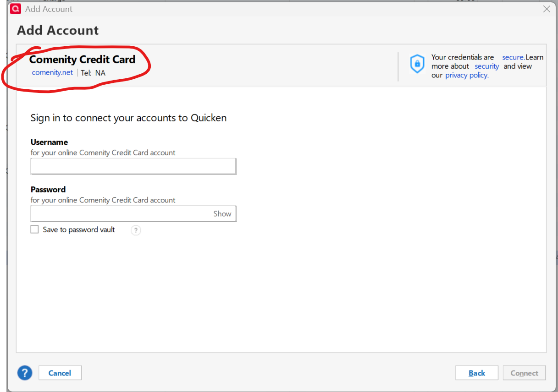Screen dimensions: 558x392
Task: Enable the Save to password vault checkbox
Action: click(34, 229)
